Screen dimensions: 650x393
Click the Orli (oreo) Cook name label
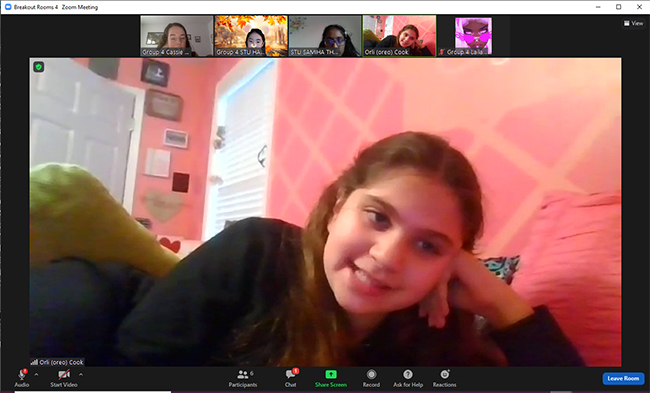[58, 362]
